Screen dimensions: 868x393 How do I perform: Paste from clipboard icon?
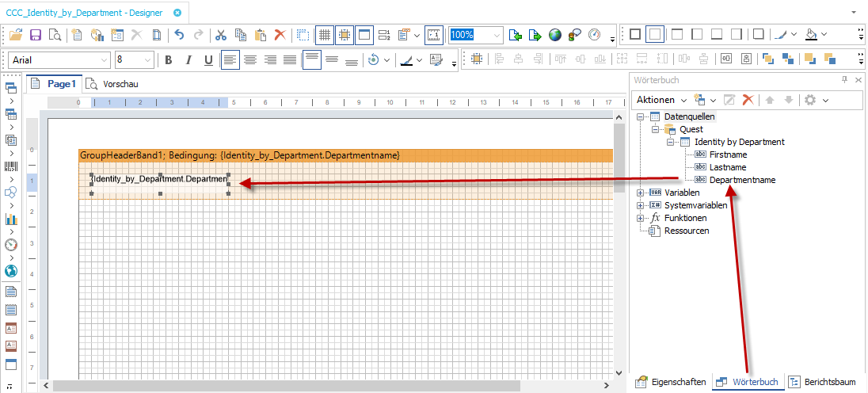click(x=261, y=35)
